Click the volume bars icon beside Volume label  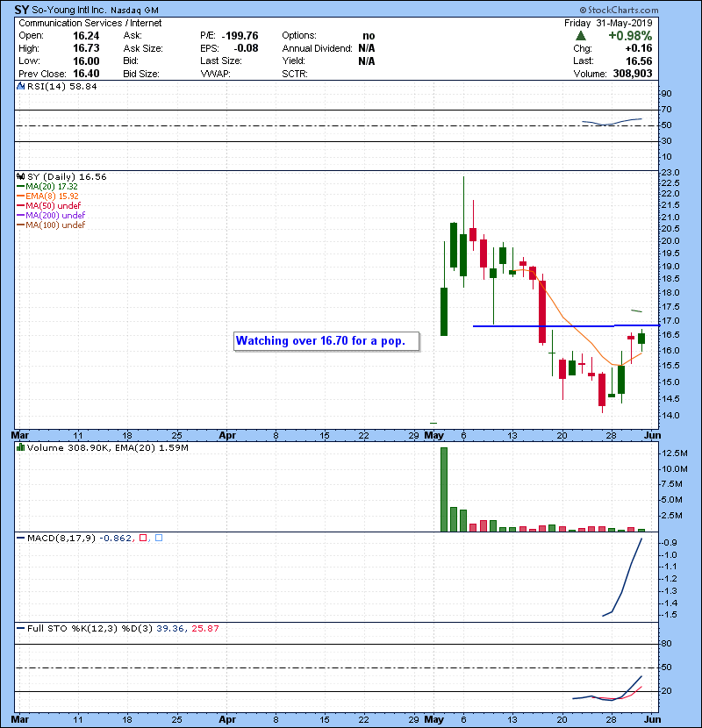(x=20, y=447)
